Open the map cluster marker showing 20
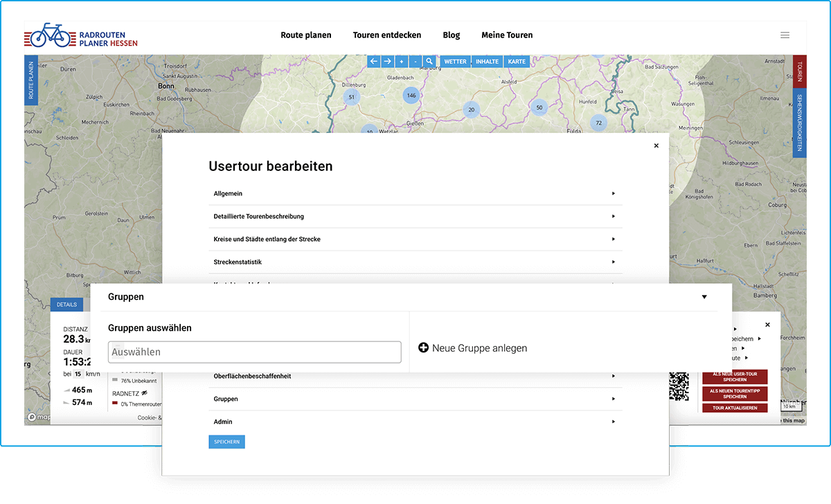The height and width of the screenshot is (504, 831). (x=472, y=109)
